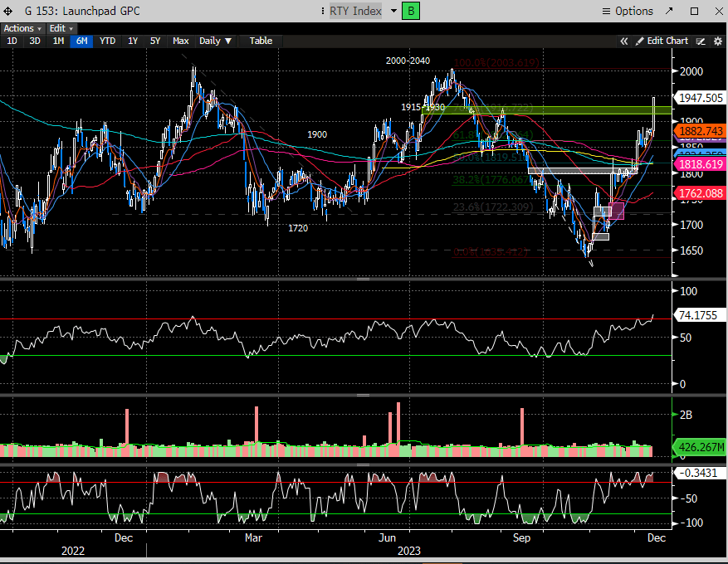Select the 1Y time range
This screenshot has height=564, width=728.
(133, 41)
